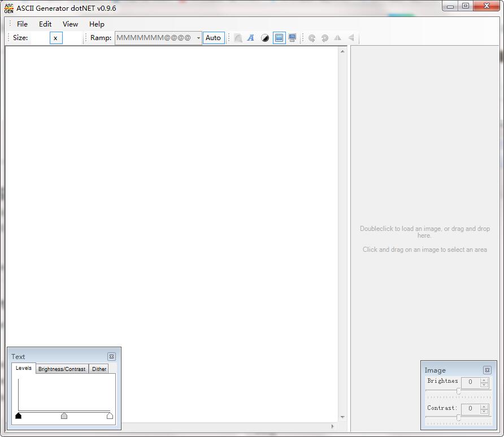Switch to the Dither tab

click(x=99, y=369)
